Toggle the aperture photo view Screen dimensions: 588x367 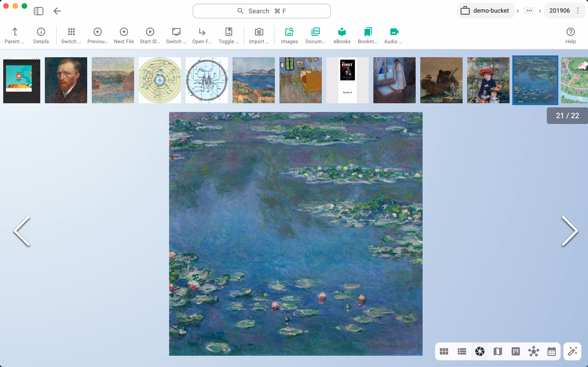pos(480,351)
